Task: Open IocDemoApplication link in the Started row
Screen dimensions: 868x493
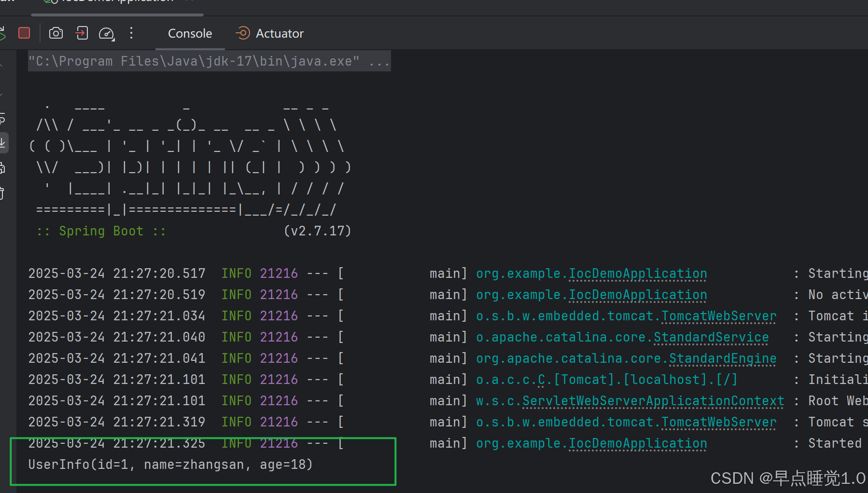Action: (638, 443)
